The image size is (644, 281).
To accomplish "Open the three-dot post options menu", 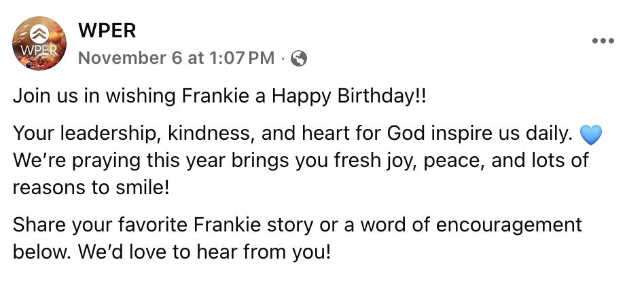I will [603, 41].
